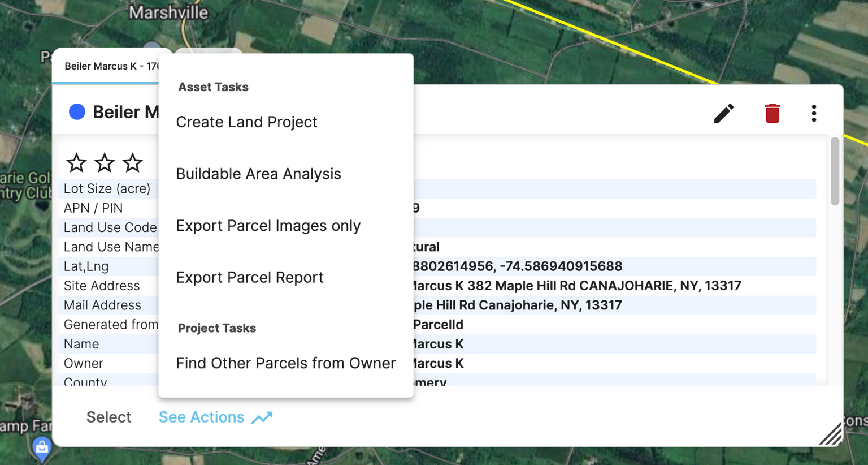Click the trending arrow icon next to See Actions

coord(261,417)
